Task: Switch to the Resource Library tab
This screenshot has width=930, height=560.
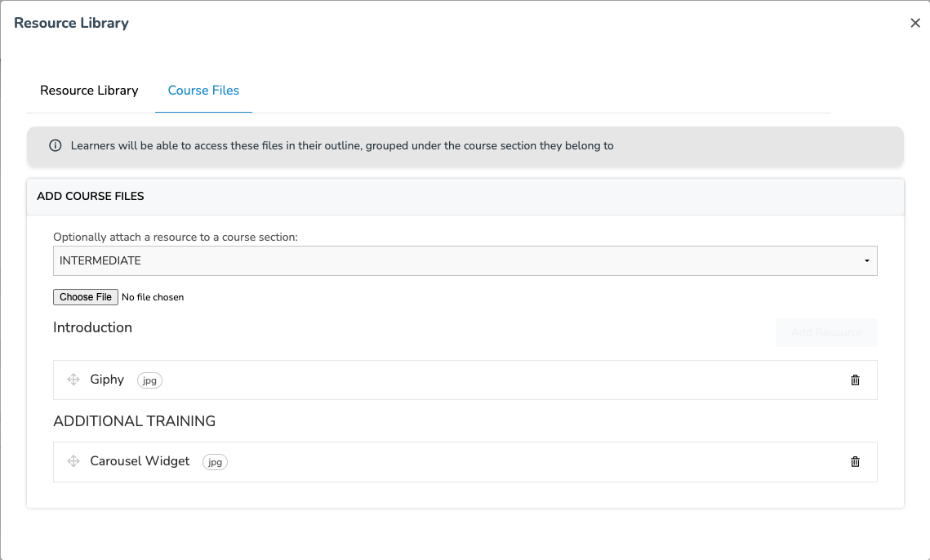Action: click(89, 91)
